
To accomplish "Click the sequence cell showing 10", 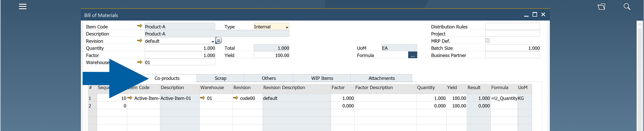I will 112,98.
